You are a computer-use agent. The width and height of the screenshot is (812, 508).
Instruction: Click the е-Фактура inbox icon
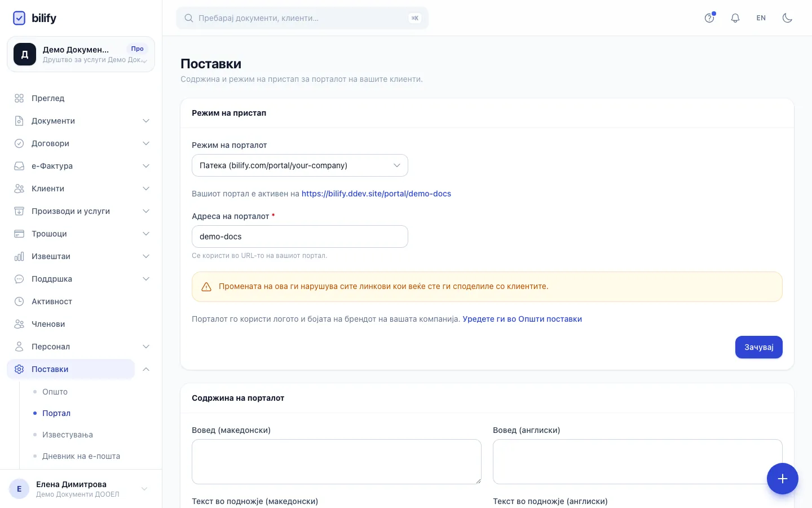coord(19,166)
